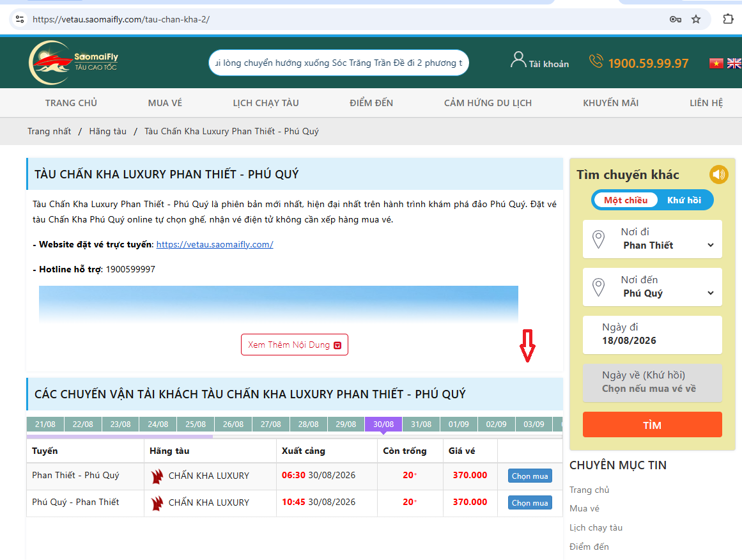Open MUA VÉ menu
742x560 pixels.
pyautogui.click(x=165, y=103)
